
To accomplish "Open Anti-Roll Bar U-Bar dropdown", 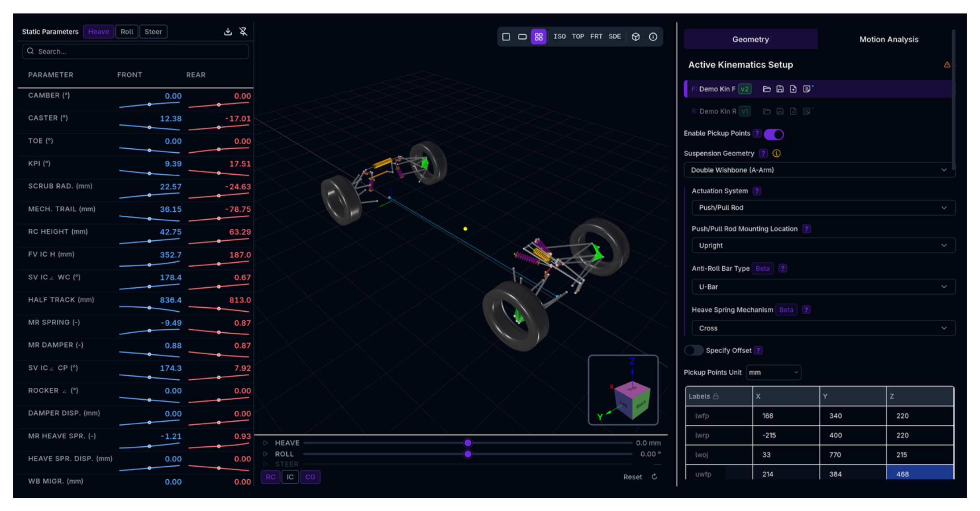I will tap(823, 287).
